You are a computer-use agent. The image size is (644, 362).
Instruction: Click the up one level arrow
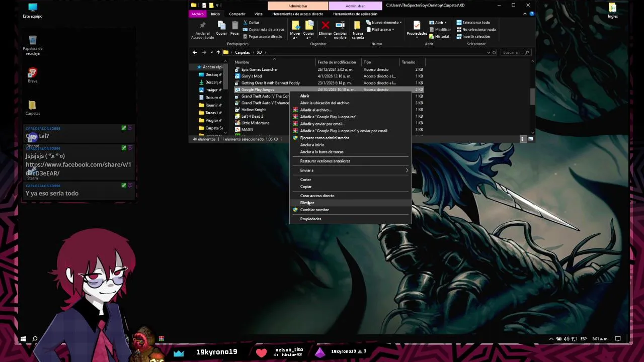[218, 52]
